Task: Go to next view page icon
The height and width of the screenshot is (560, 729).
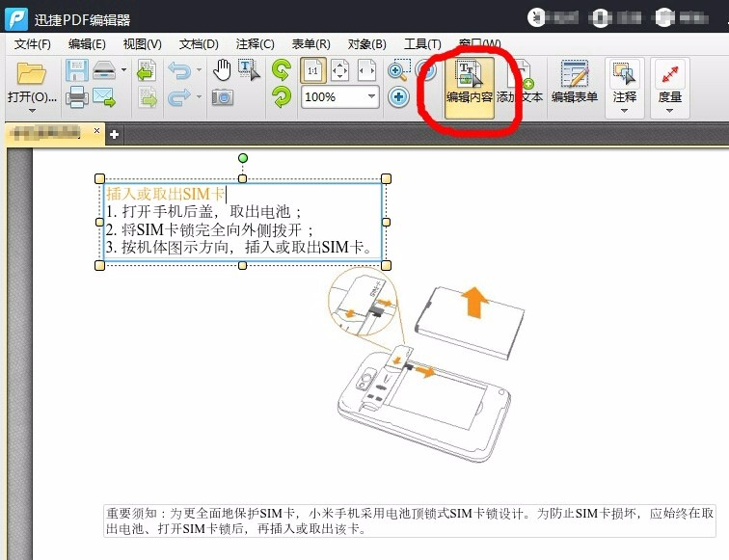Action: point(148,97)
